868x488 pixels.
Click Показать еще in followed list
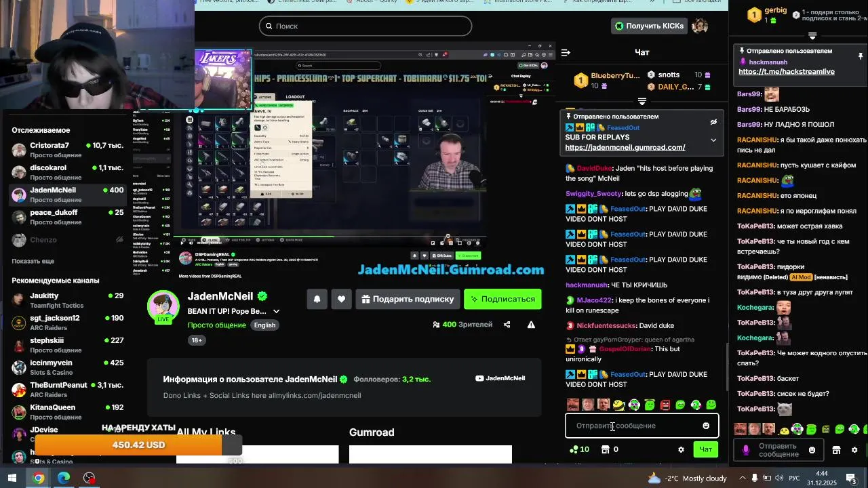33,261
